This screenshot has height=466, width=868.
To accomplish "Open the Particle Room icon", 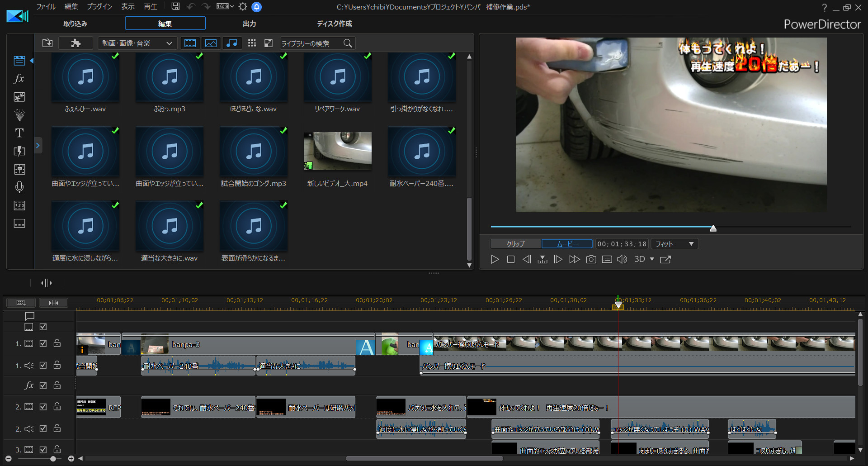I will [19, 115].
